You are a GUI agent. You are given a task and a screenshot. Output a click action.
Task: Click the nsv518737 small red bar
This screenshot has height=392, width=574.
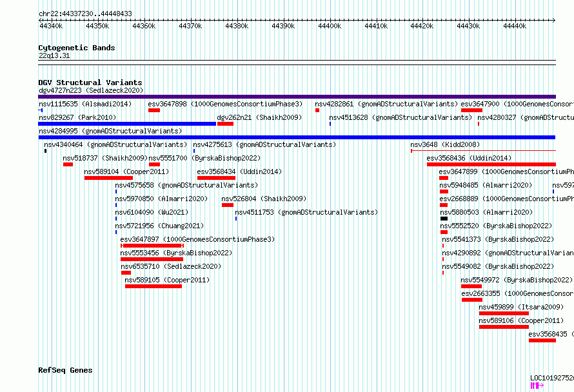68,164
